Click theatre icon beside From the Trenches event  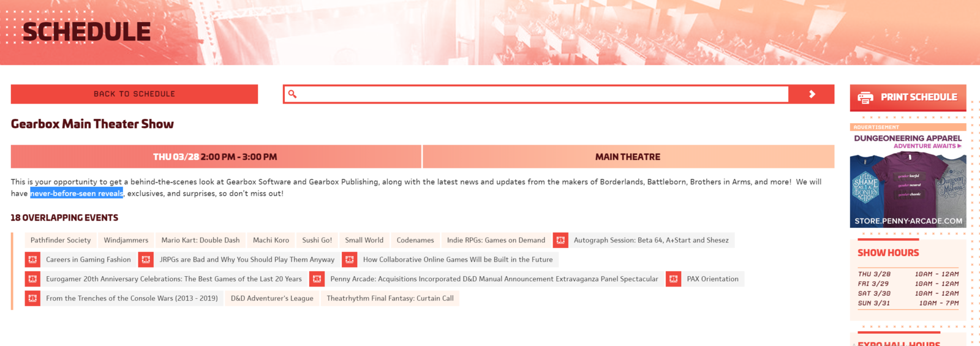(32, 298)
